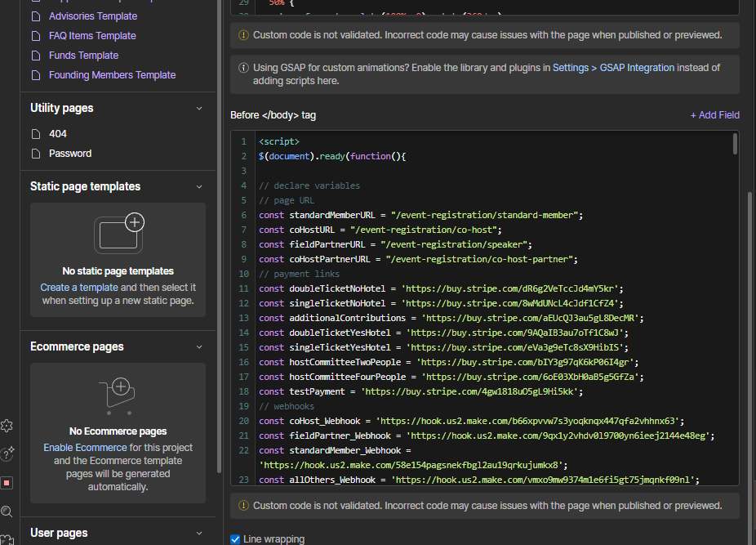
Task: Click the + Add Field button
Action: click(714, 115)
